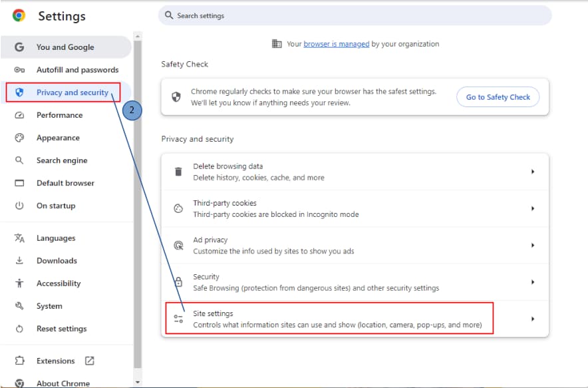Open Appearance via the palette icon

point(19,138)
